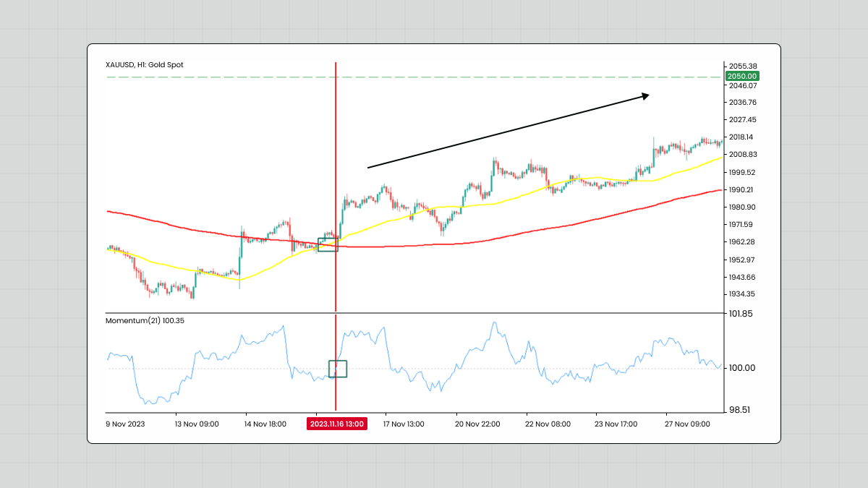Click the 1952.97 price axis label
Viewport: 868px width, 488px height.
(742, 260)
